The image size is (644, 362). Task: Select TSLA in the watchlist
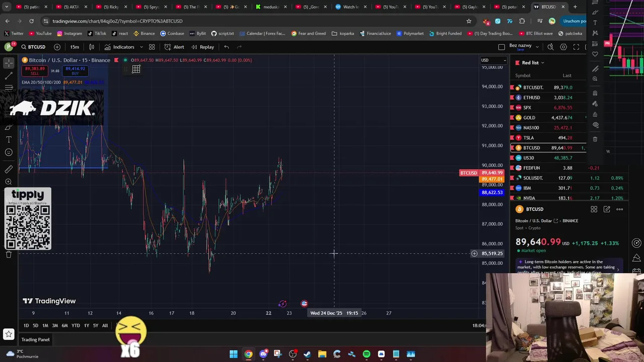[548, 138]
